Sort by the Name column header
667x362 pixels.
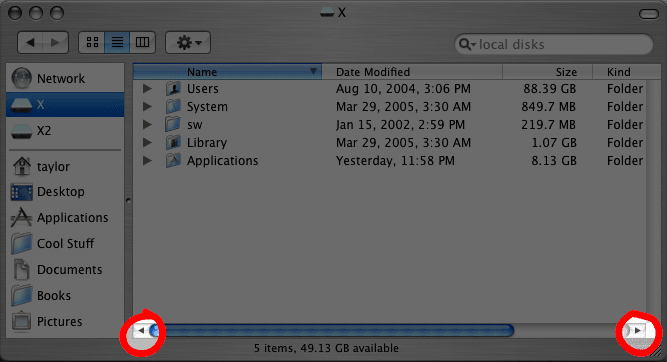pos(228,72)
